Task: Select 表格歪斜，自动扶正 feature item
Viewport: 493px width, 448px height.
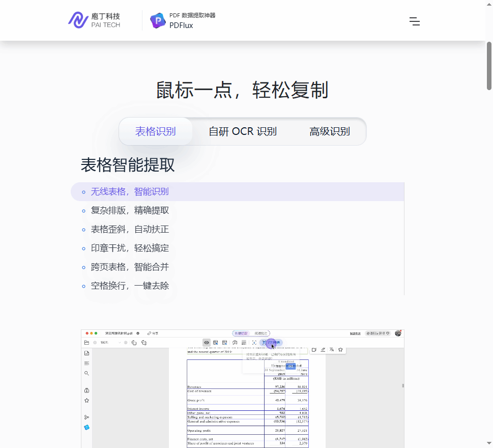Action: pos(130,230)
